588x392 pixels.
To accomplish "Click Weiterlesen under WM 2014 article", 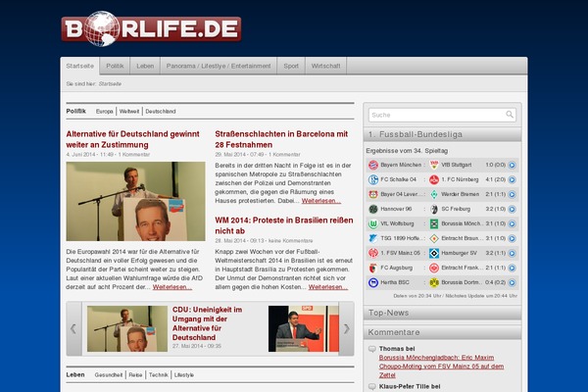I will point(328,287).
